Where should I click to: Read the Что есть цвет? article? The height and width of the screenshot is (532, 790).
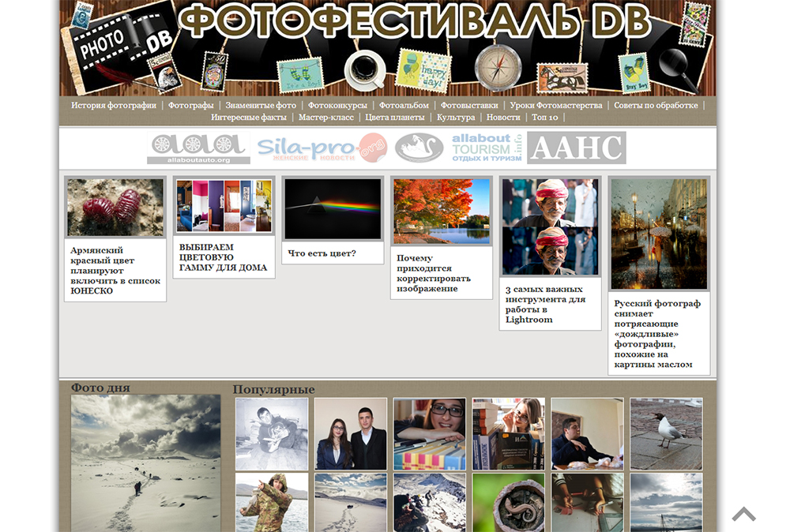(322, 253)
